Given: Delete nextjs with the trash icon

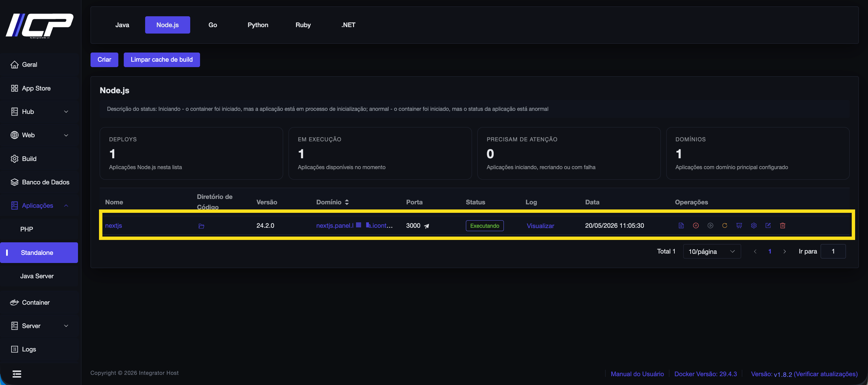Looking at the screenshot, I should 783,226.
